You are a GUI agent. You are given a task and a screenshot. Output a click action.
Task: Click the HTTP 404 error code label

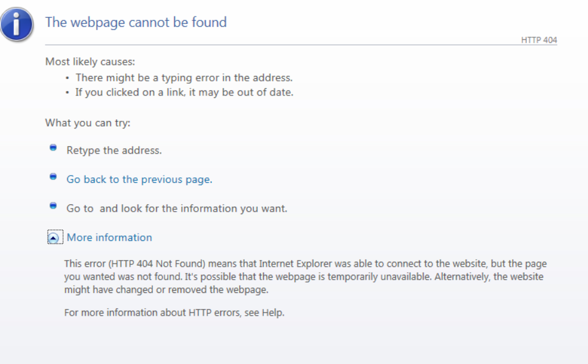[539, 40]
